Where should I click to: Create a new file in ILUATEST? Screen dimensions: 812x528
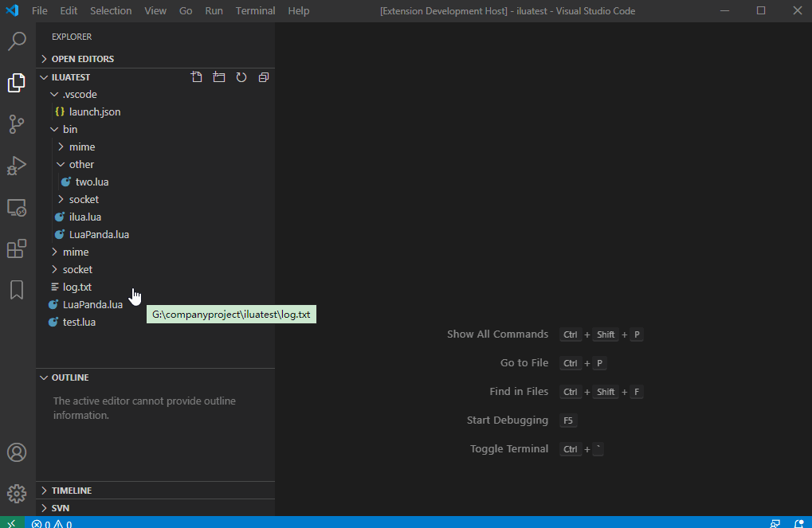coord(196,77)
